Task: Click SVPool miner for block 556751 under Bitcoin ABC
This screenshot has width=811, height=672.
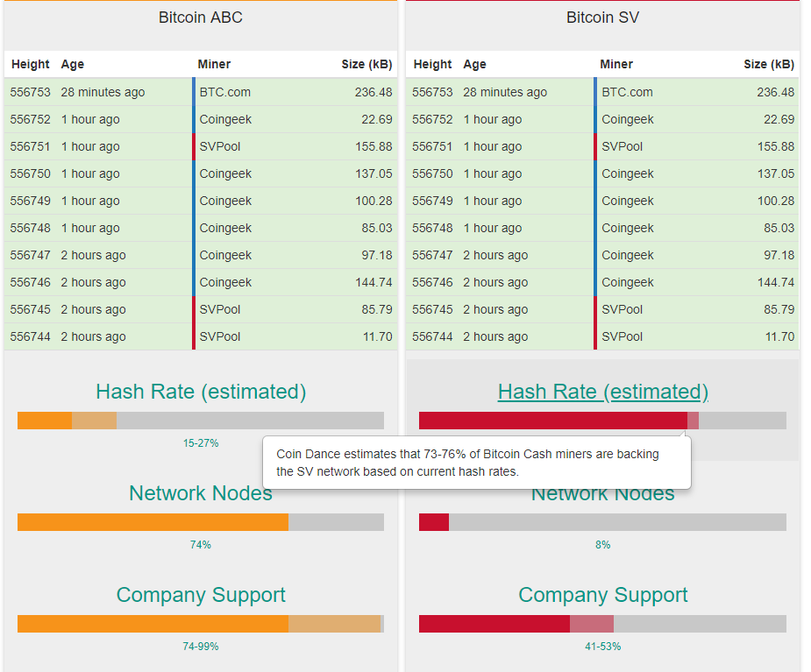Action: tap(220, 146)
